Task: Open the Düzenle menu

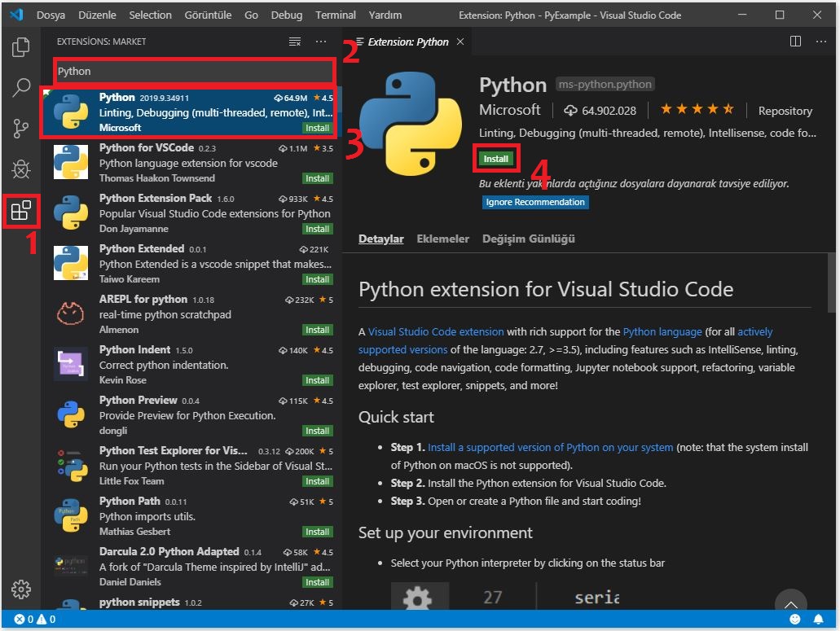Action: tap(97, 15)
